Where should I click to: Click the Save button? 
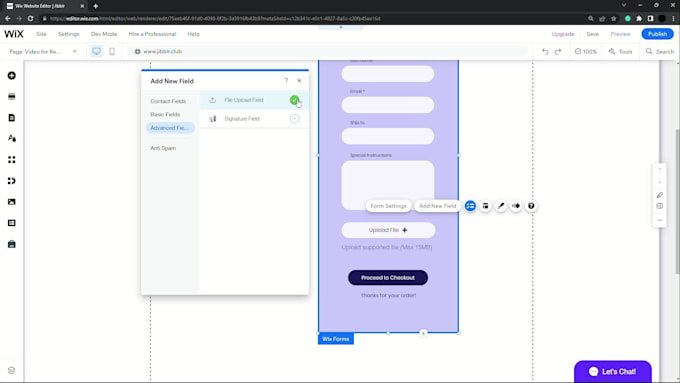(x=592, y=34)
